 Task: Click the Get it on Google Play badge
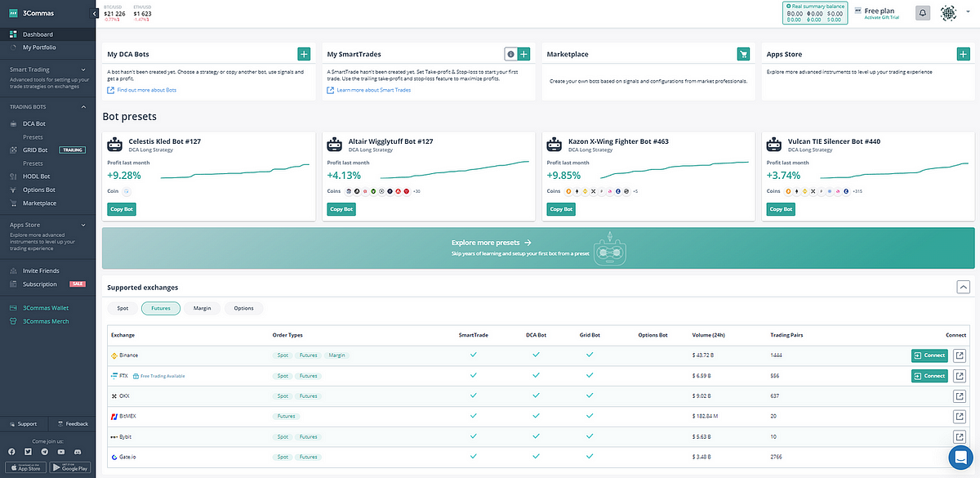[x=69, y=467]
